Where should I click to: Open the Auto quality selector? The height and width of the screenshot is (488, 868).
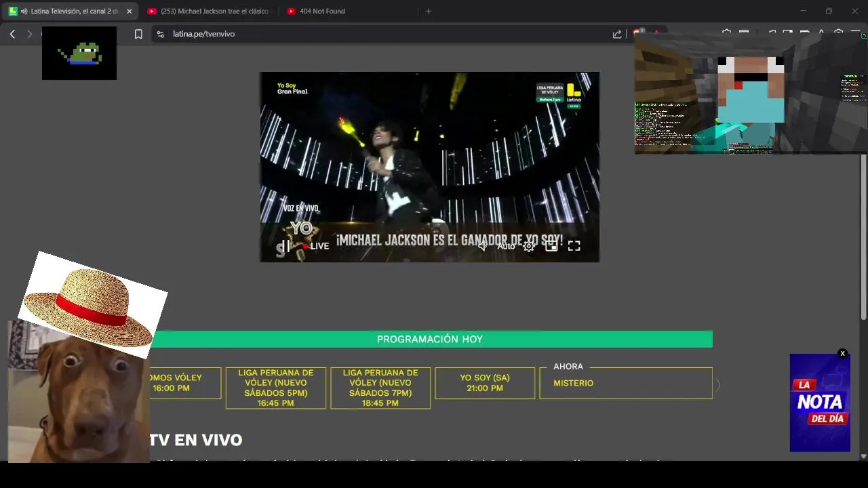pos(506,246)
